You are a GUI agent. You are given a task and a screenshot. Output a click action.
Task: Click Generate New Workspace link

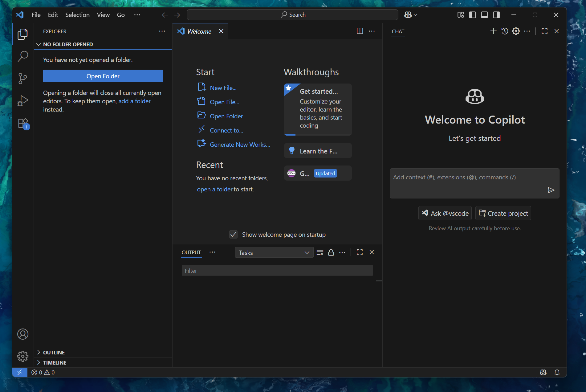(240, 145)
